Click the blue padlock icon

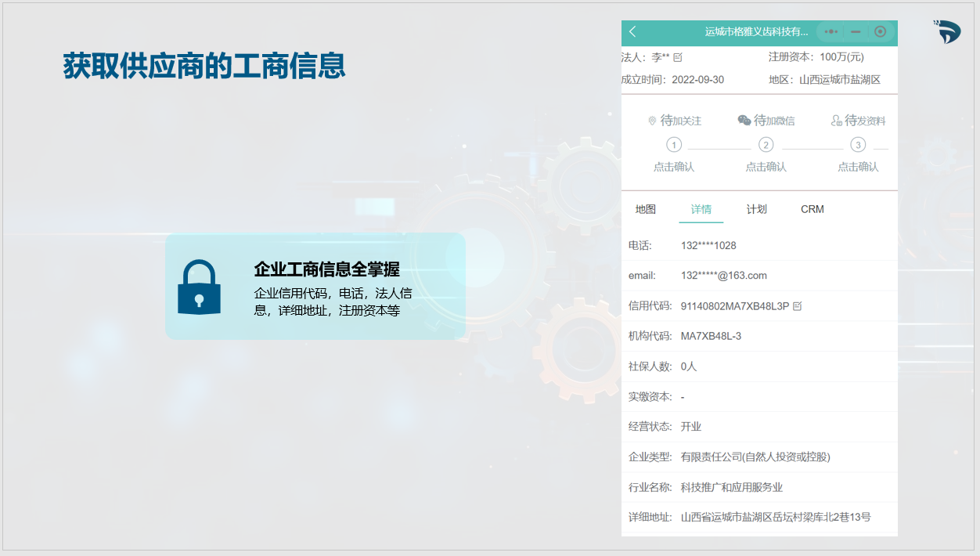(x=199, y=287)
